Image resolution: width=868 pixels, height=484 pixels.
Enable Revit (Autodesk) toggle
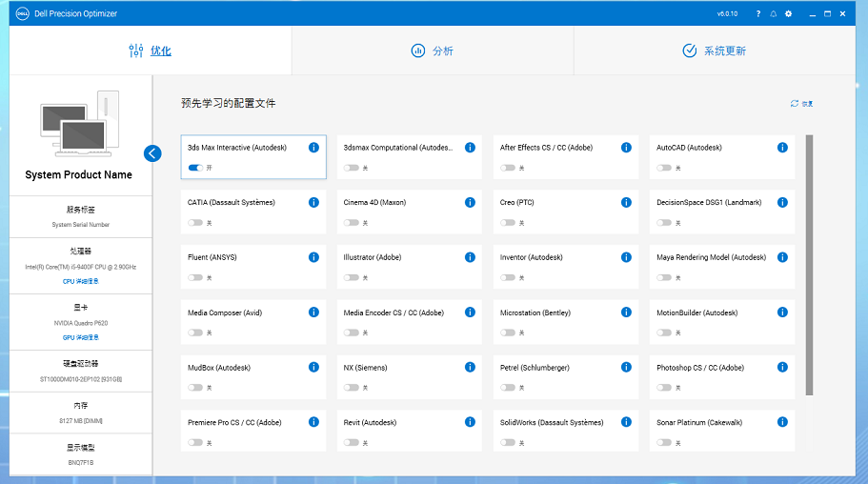[x=352, y=442]
